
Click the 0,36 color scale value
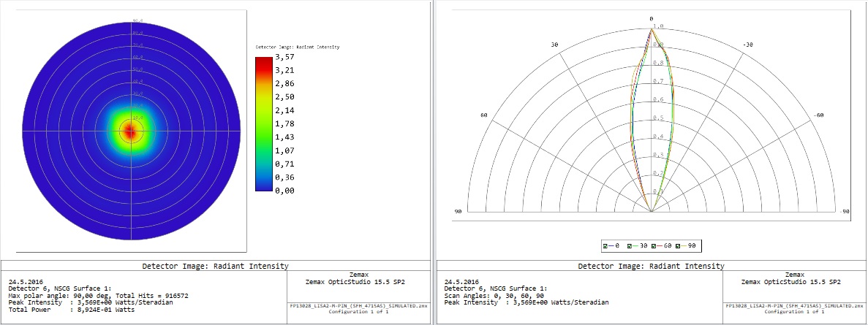click(284, 177)
